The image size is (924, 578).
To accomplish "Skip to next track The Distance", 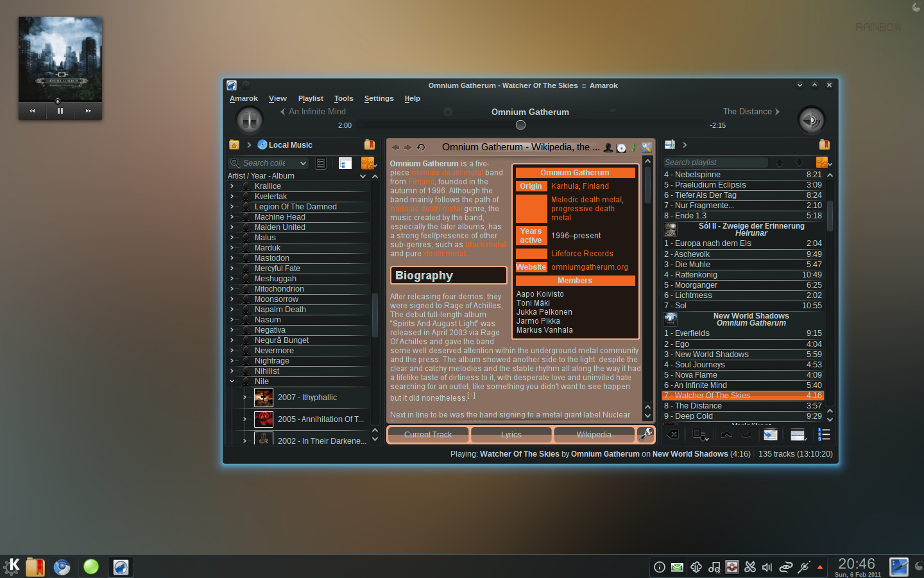I will click(x=751, y=111).
